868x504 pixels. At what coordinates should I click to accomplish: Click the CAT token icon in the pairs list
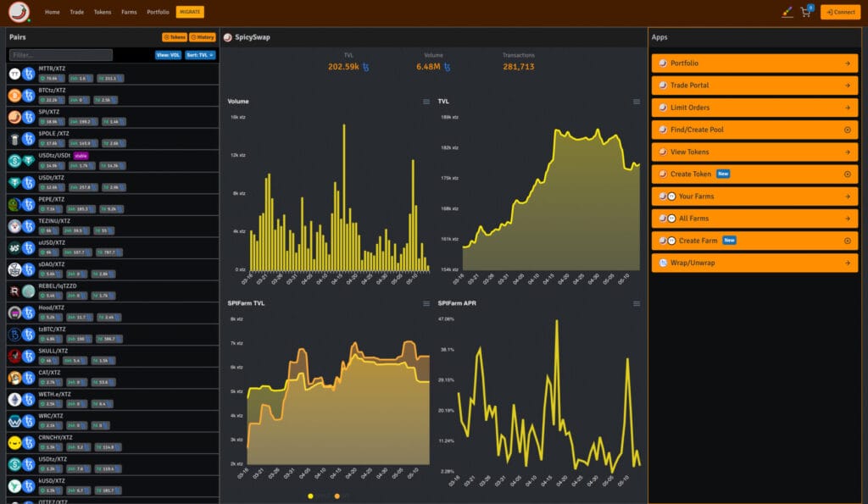pos(14,377)
